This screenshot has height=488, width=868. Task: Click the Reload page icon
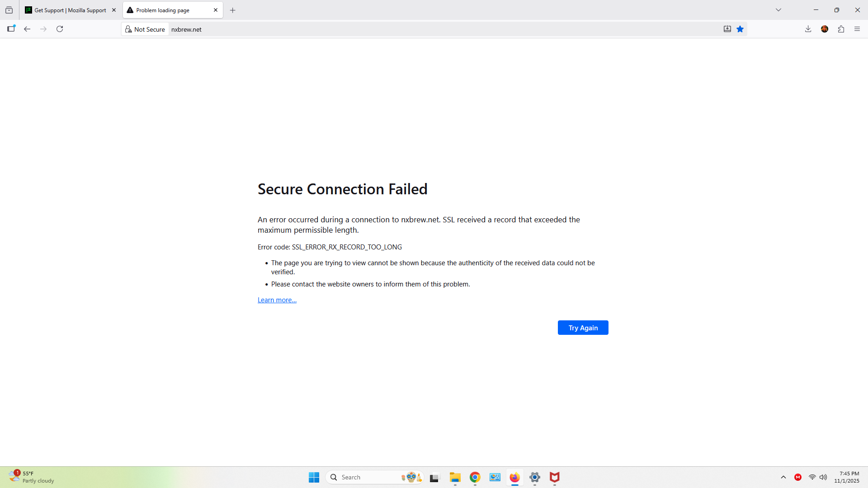click(x=60, y=29)
